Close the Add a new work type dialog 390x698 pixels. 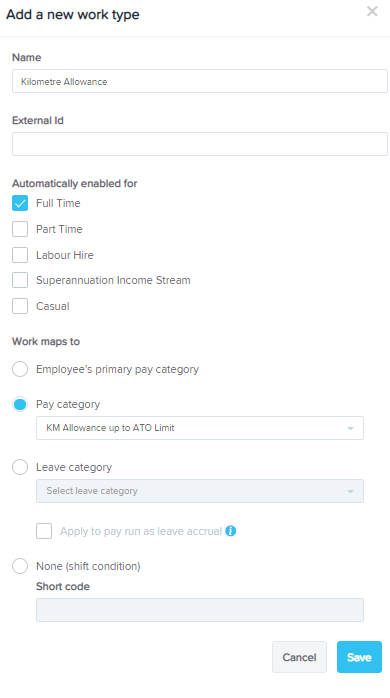pyautogui.click(x=372, y=11)
